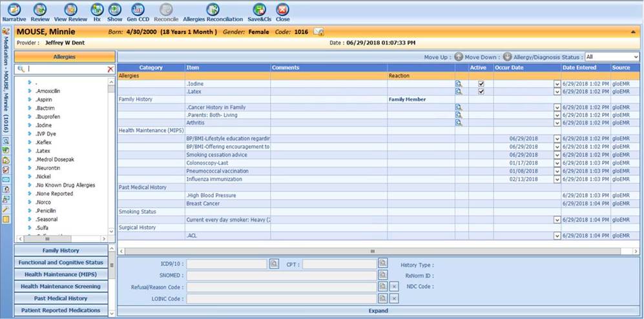644x319 pixels.
Task: Open the Allergy/Diagnosis Status dropdown
Action: coord(612,57)
